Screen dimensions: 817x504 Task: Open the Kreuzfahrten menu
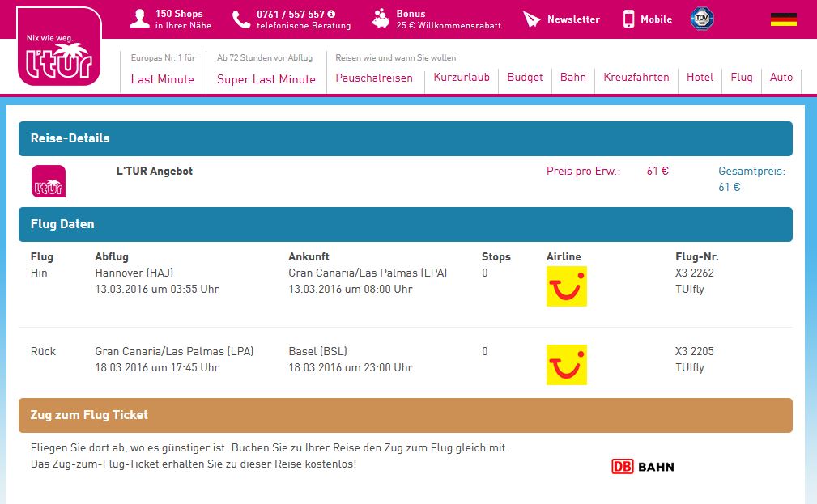pos(636,77)
